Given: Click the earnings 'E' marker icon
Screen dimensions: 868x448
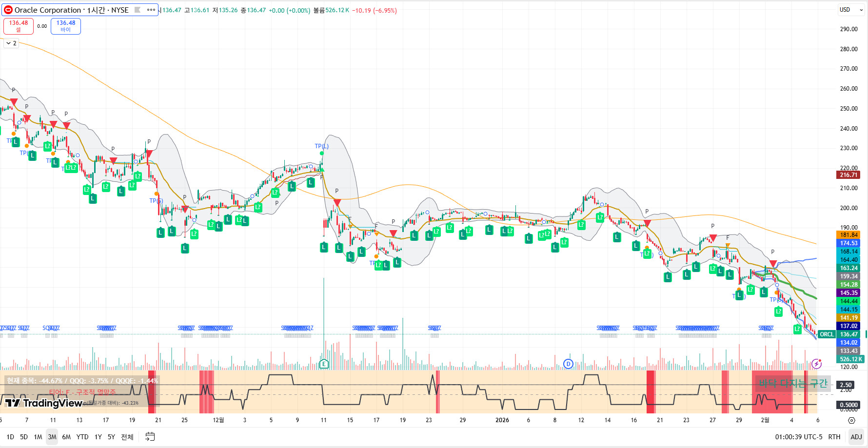Looking at the screenshot, I should (324, 364).
